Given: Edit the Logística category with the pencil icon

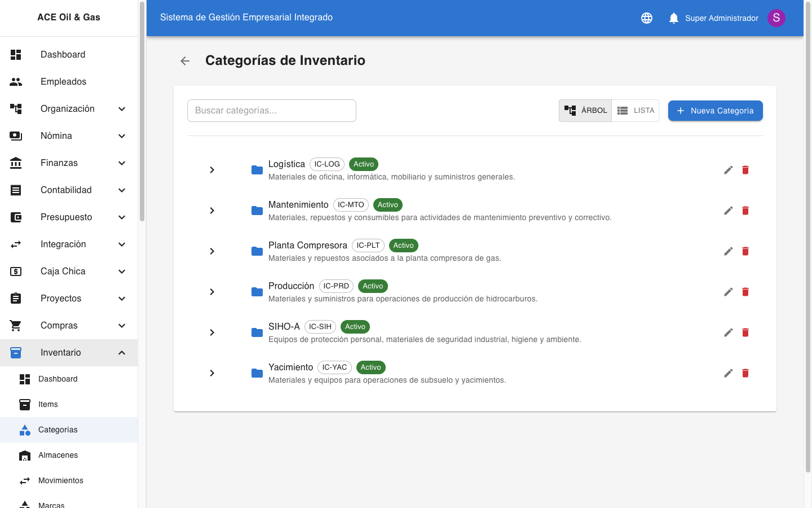Looking at the screenshot, I should (728, 170).
